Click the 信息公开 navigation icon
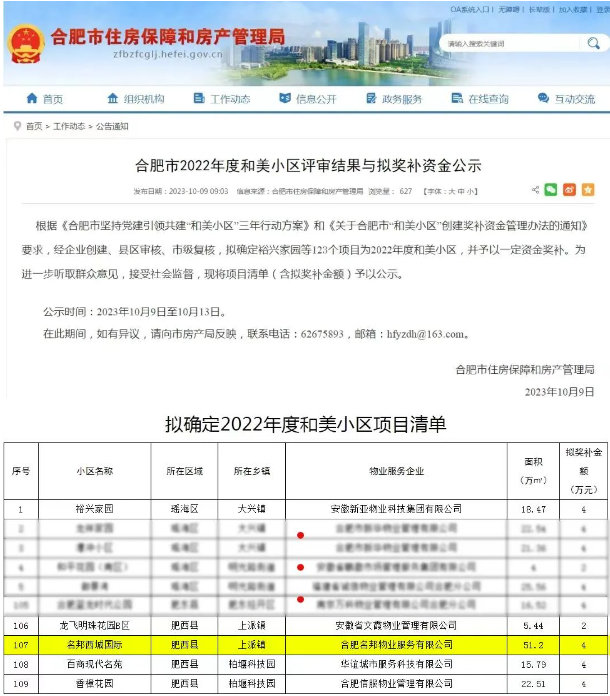 284,99
